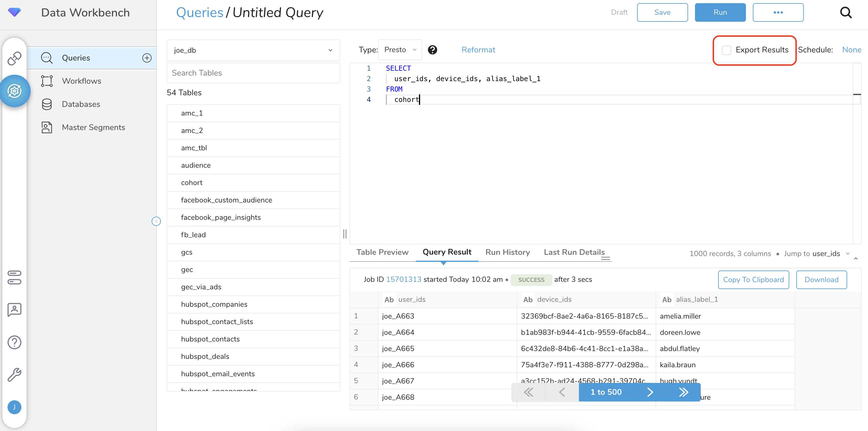
Task: Go to the last results page arrows
Action: pos(683,392)
